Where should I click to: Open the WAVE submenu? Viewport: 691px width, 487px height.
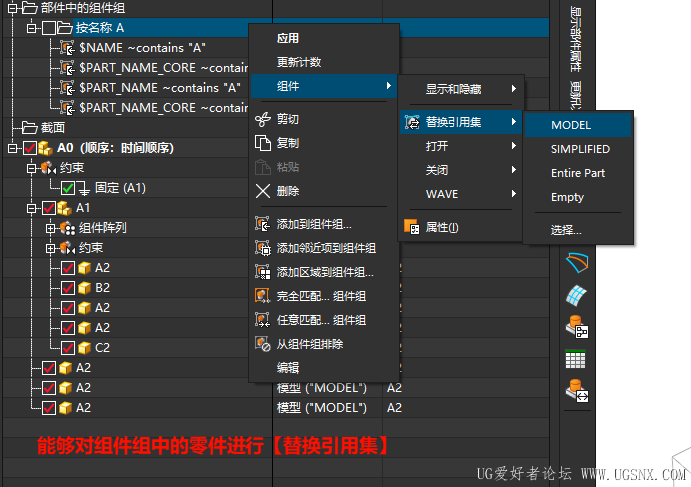click(x=461, y=194)
